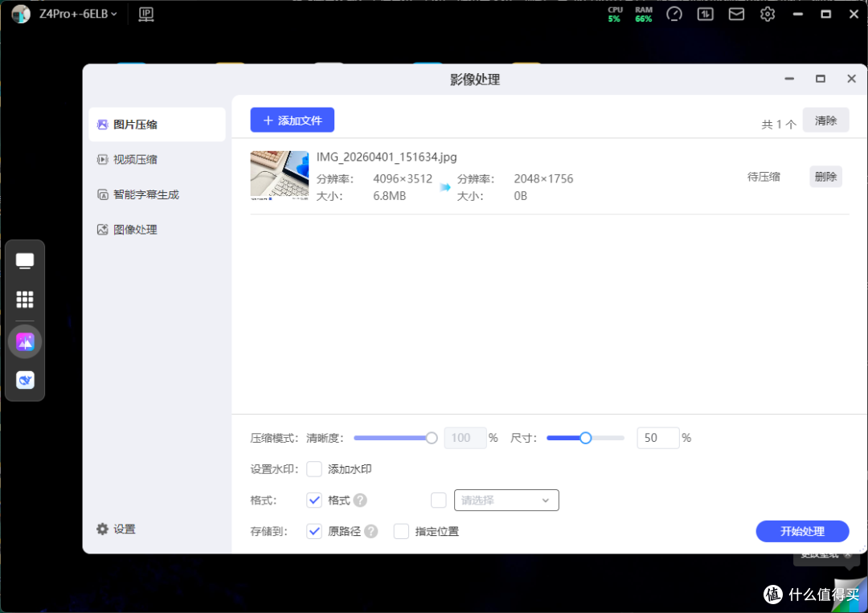Open the blue whale app in dock

tap(25, 380)
